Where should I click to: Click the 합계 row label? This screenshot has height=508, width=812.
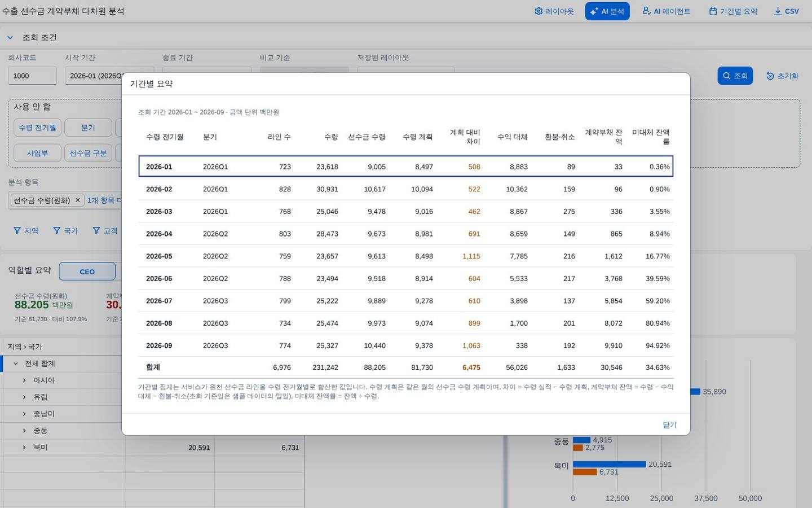(x=153, y=367)
